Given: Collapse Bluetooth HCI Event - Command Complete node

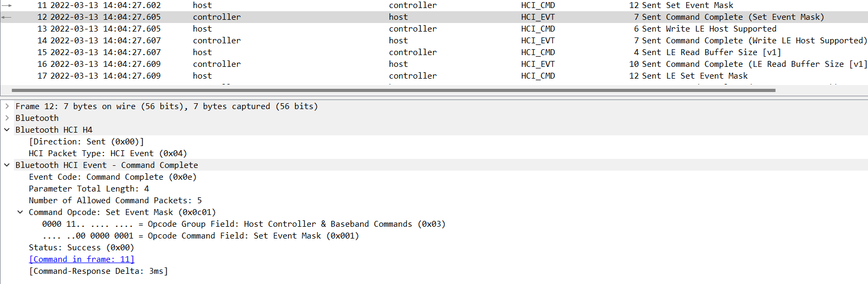Looking at the screenshot, I should (7, 165).
